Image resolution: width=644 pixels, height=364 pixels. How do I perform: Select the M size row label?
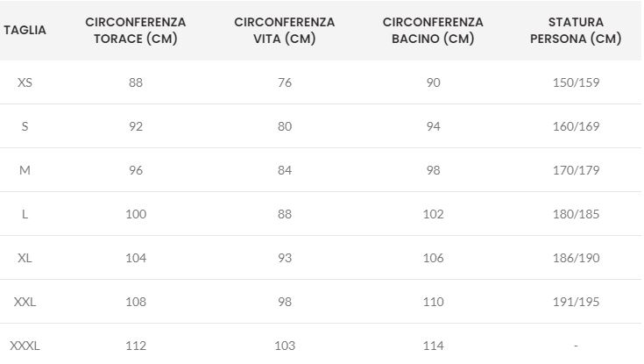(x=25, y=170)
